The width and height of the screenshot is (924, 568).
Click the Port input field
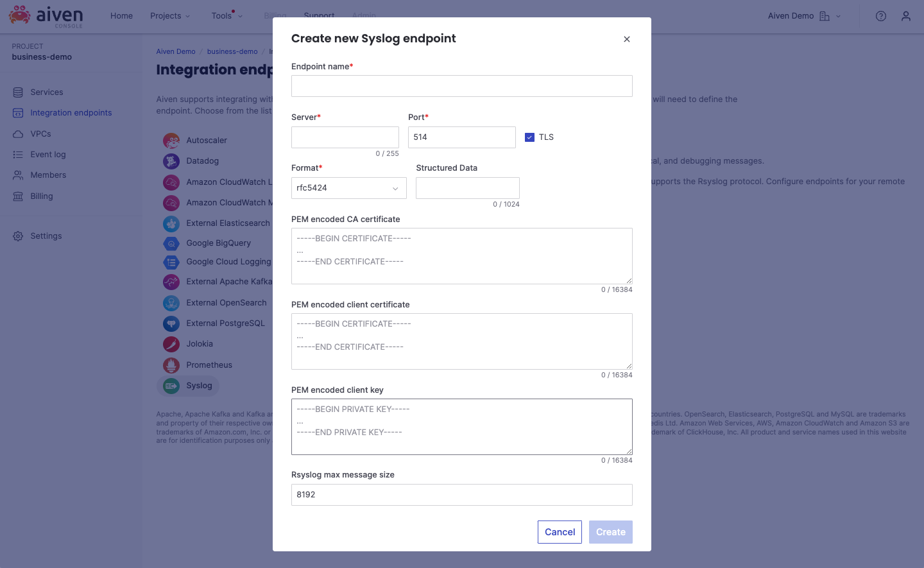pyautogui.click(x=461, y=137)
